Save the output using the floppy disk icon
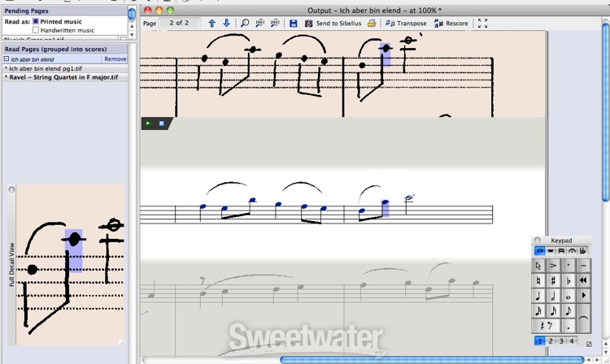The image size is (610, 364). [x=294, y=24]
